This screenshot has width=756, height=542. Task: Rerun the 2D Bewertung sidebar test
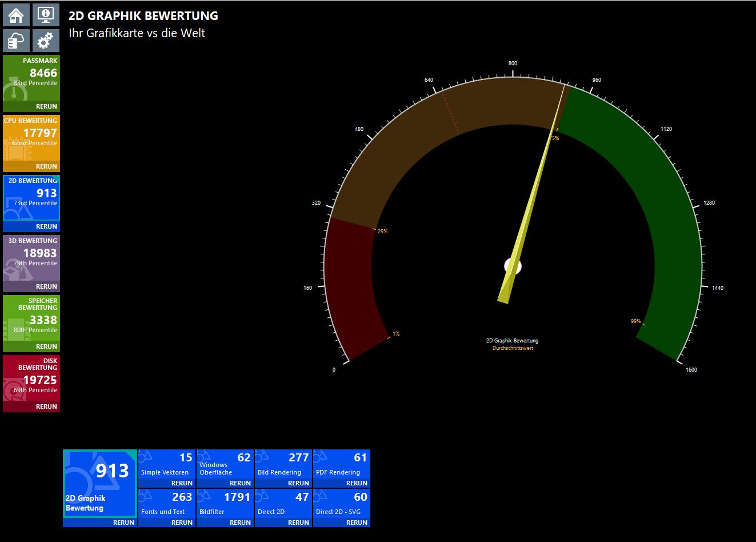pos(46,226)
